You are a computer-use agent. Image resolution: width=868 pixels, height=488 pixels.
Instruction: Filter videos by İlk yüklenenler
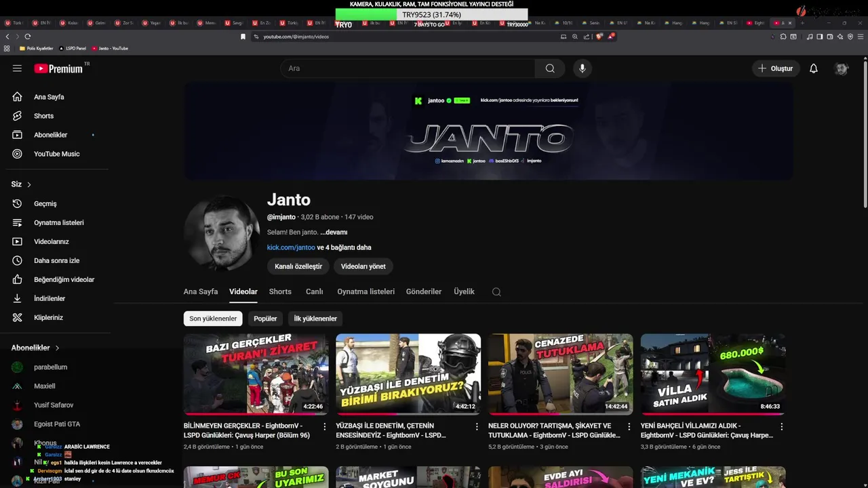[x=315, y=319]
